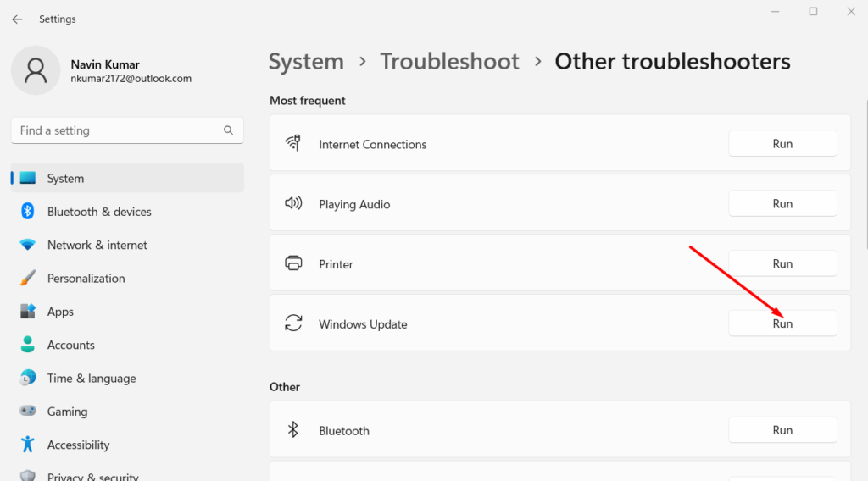The width and height of the screenshot is (868, 481).
Task: Open Bluetooth & devices sidebar icon
Action: point(28,212)
